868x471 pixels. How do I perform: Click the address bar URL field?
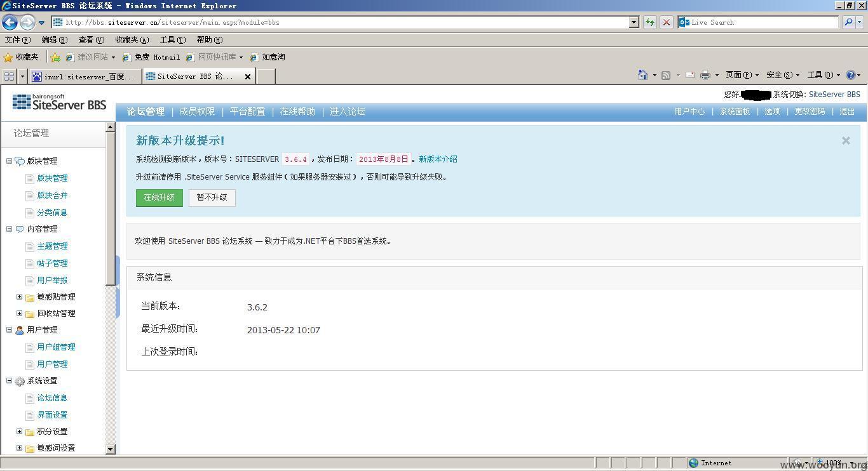(341, 22)
